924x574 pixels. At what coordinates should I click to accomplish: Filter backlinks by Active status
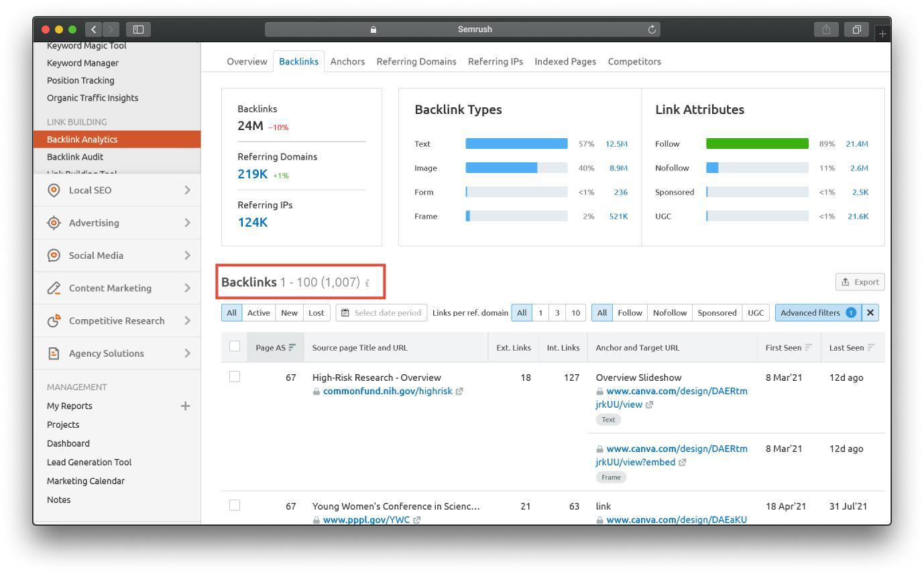pyautogui.click(x=258, y=312)
